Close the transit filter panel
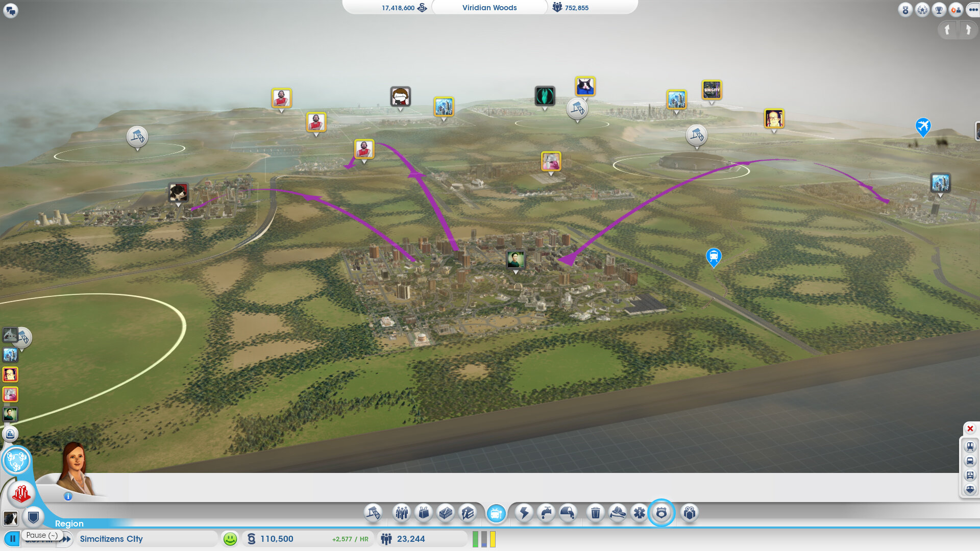 tap(970, 429)
